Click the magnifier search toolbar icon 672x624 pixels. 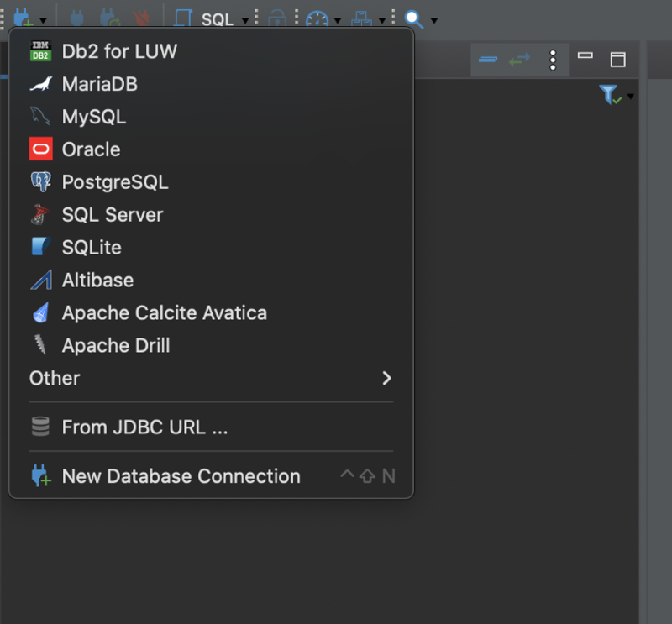(x=414, y=19)
